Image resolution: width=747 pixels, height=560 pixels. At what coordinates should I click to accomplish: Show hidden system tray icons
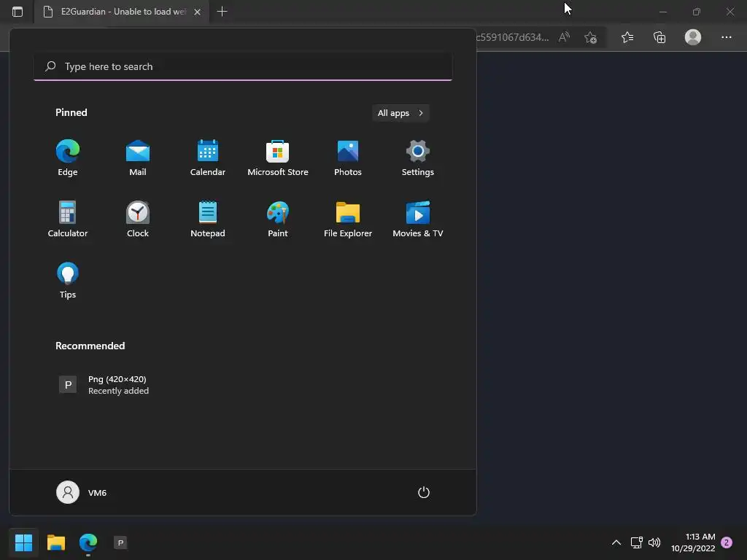[616, 542]
